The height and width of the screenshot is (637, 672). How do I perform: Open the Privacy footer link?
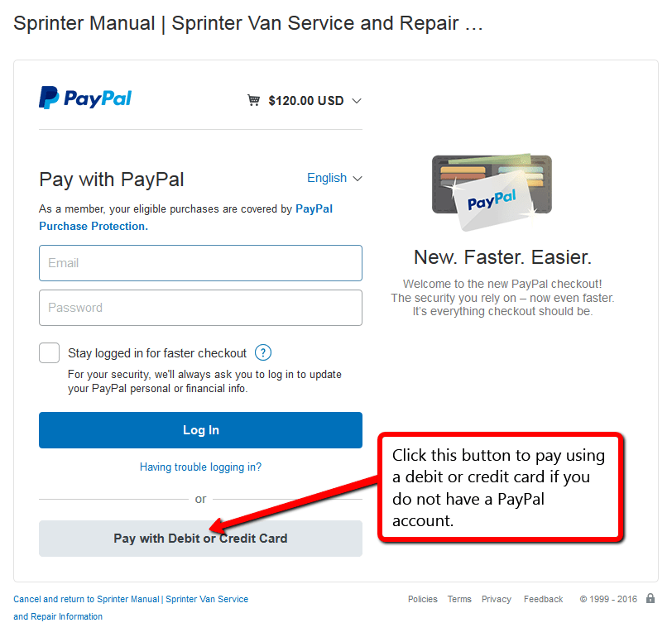tap(497, 599)
